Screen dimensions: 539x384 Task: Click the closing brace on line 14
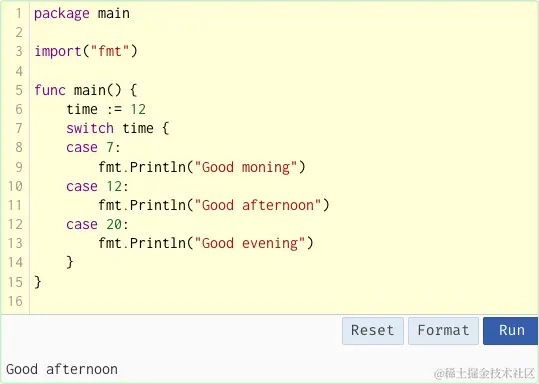(70, 262)
